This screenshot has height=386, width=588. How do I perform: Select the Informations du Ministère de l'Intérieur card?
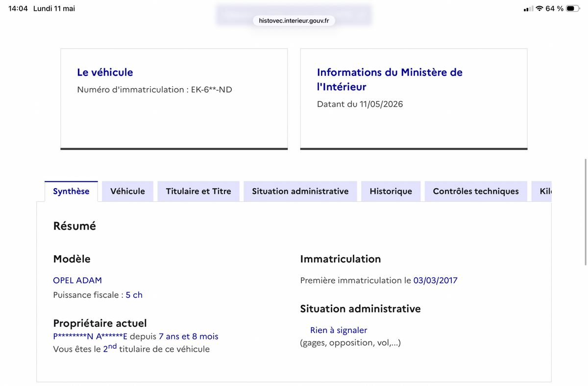click(x=414, y=98)
